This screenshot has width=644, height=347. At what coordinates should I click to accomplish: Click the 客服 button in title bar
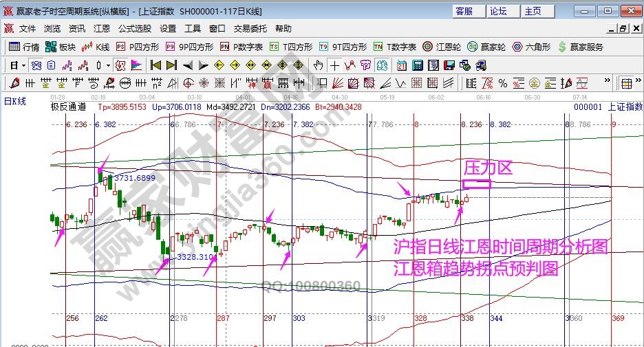(464, 11)
